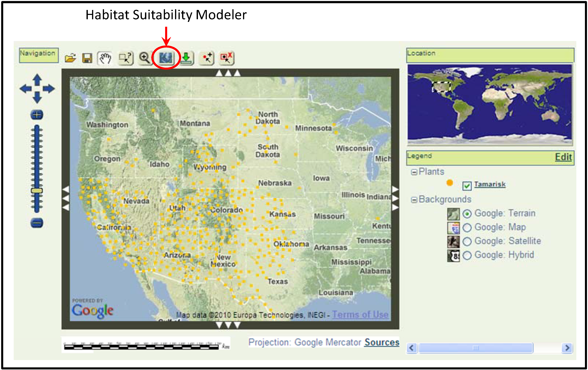The image size is (588, 370).
Task: Select Google: Map background radio button
Action: [x=467, y=227]
